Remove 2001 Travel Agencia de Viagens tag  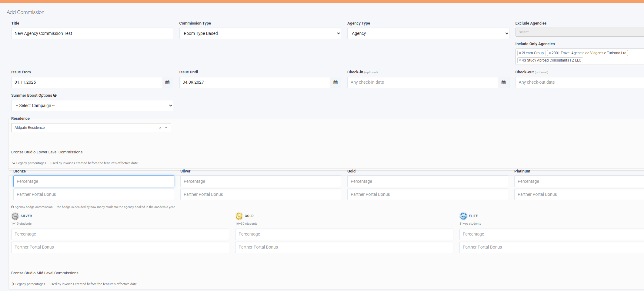point(550,53)
